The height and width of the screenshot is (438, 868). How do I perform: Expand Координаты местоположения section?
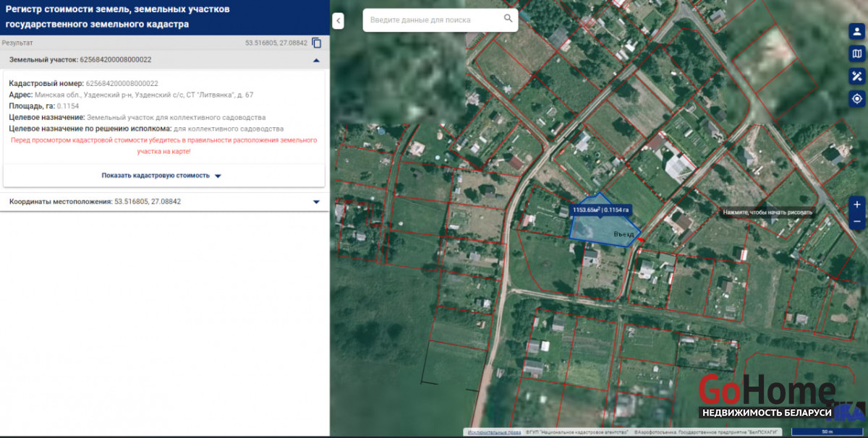pos(316,202)
